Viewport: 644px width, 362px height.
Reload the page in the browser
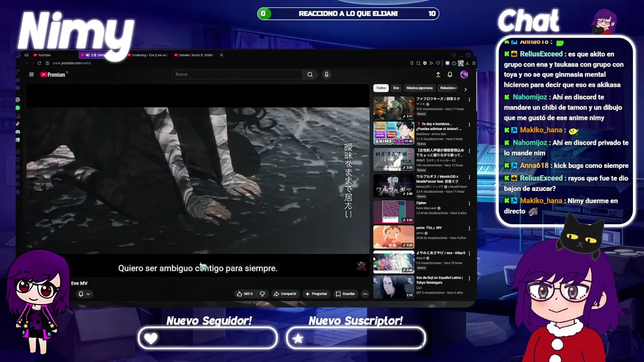pos(40,63)
